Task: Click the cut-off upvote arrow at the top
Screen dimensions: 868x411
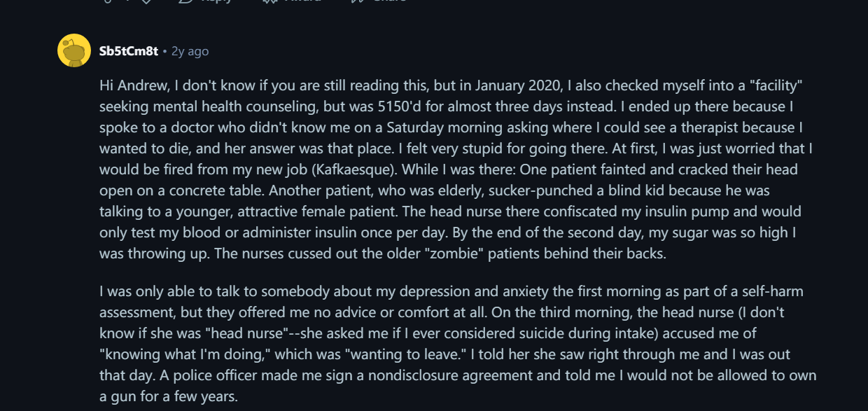Action: pyautogui.click(x=107, y=1)
